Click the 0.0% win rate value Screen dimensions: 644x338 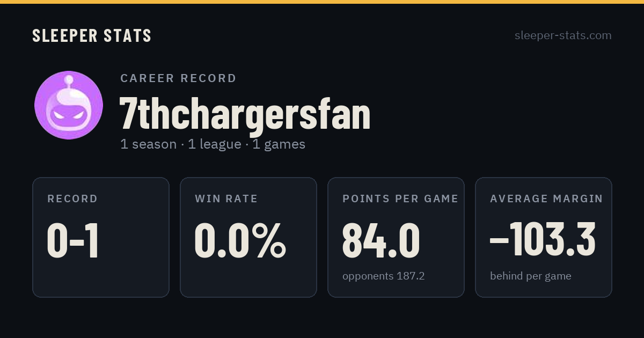(x=240, y=241)
